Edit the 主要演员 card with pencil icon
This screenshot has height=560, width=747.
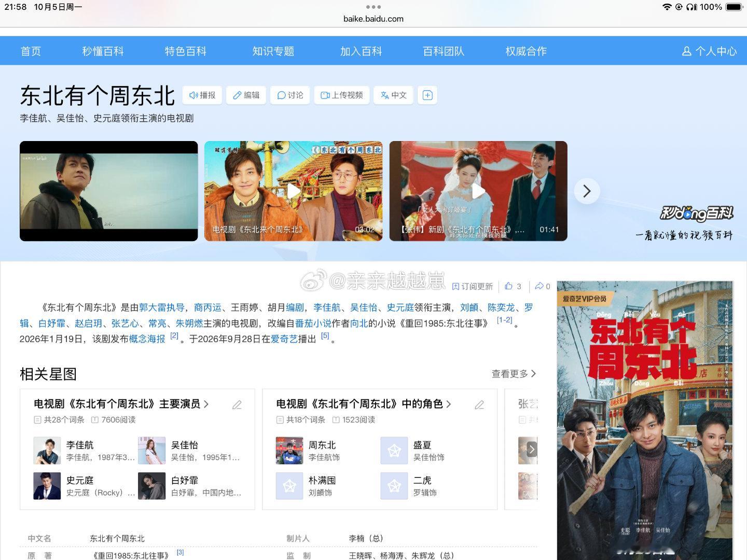click(x=237, y=404)
